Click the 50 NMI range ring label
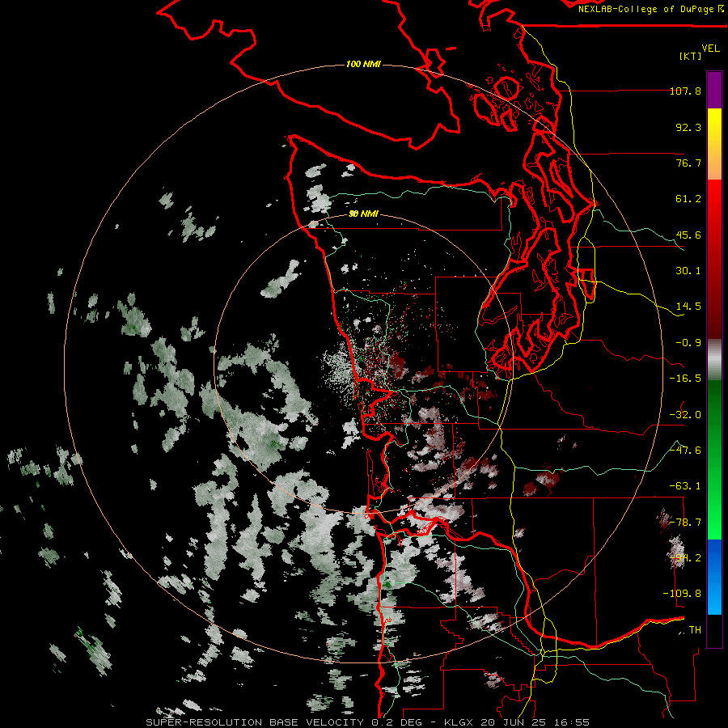Image resolution: width=728 pixels, height=728 pixels. [x=363, y=214]
